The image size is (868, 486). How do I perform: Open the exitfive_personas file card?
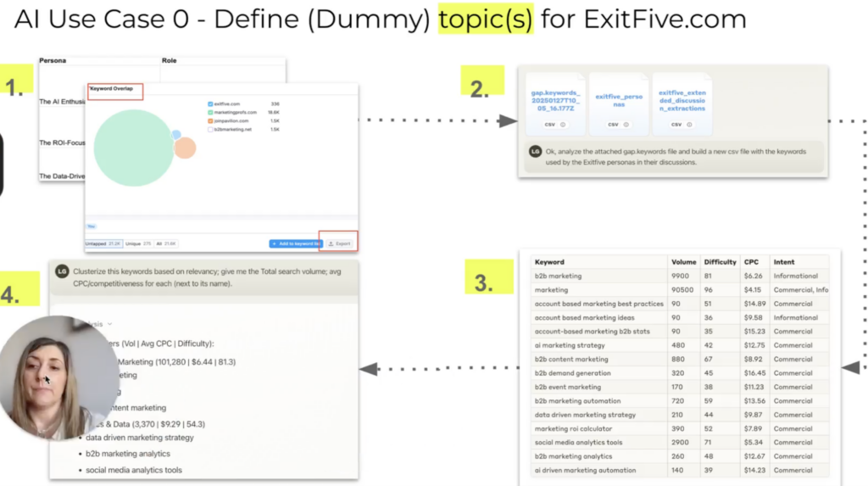coord(619,104)
